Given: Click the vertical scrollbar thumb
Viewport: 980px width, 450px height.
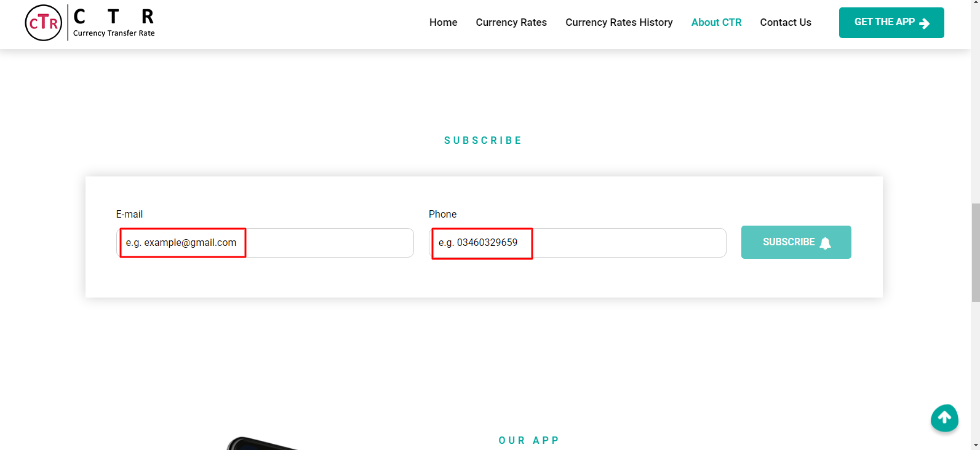Looking at the screenshot, I should click(x=975, y=252).
